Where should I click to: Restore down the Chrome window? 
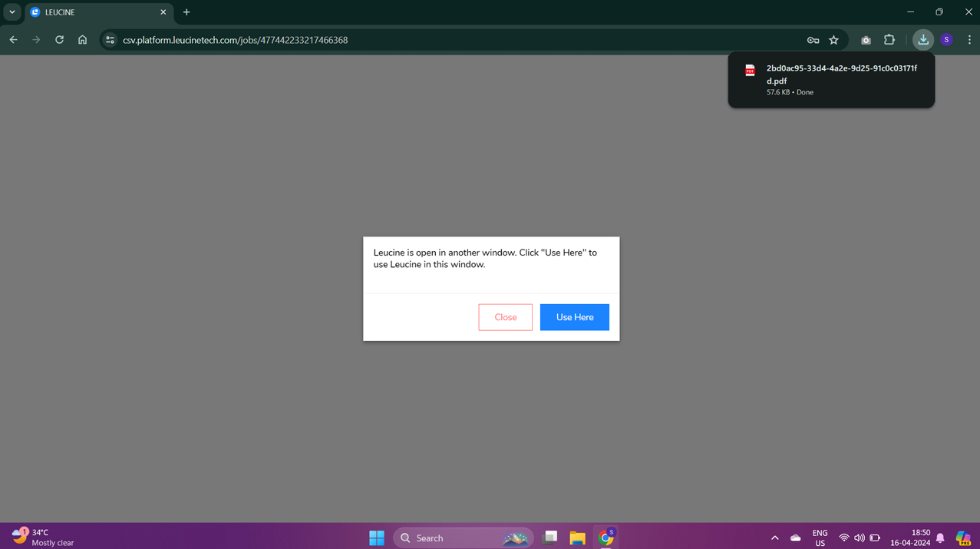click(x=939, y=12)
